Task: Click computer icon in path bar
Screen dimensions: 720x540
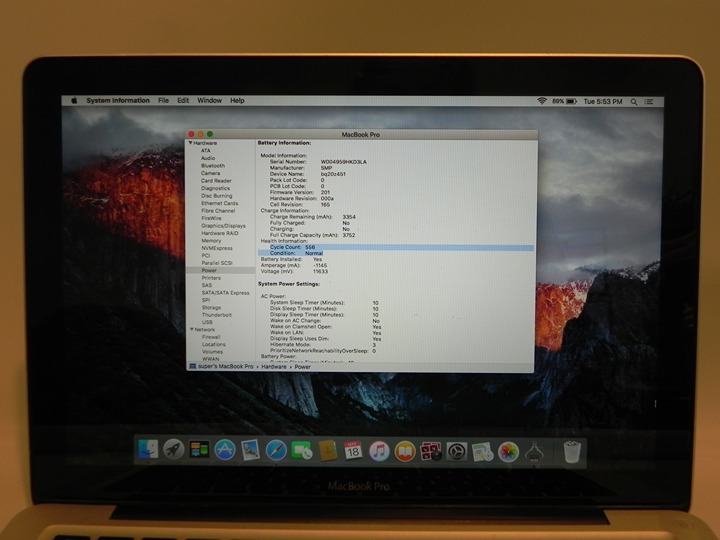Action: tap(193, 366)
